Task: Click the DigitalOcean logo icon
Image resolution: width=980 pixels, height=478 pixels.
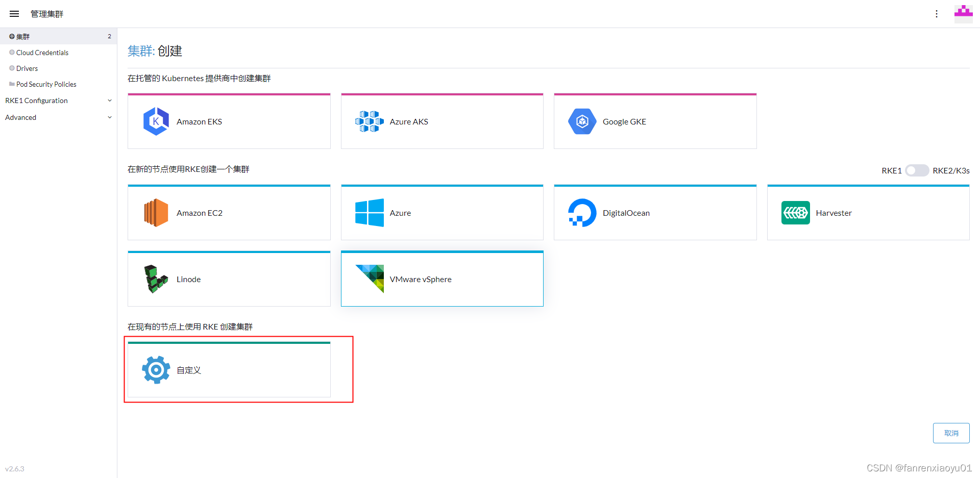Action: click(582, 213)
